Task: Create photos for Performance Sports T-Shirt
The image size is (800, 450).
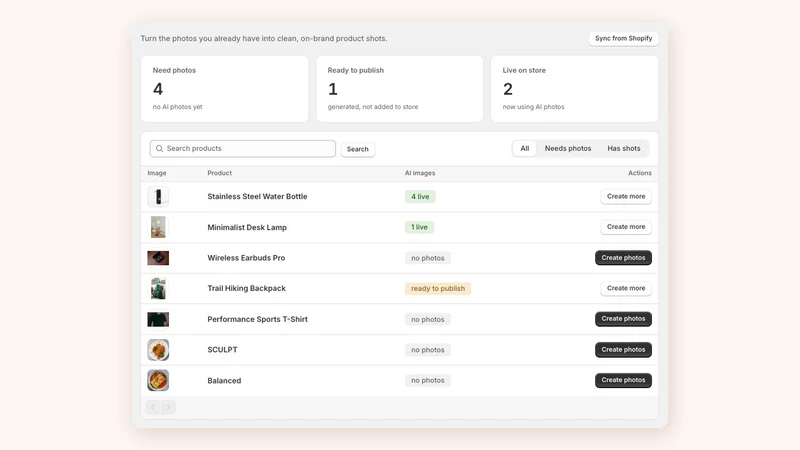Action: (623, 319)
